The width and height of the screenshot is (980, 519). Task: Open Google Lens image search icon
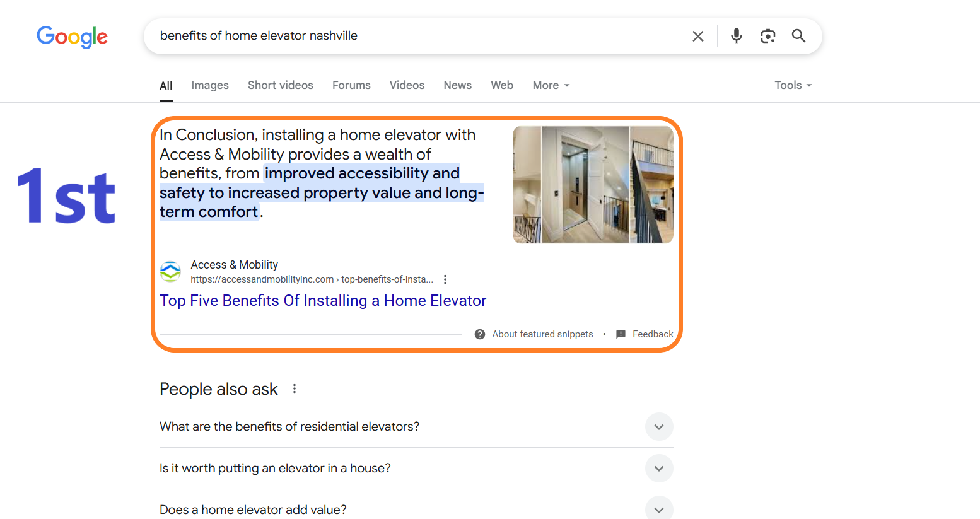click(767, 36)
